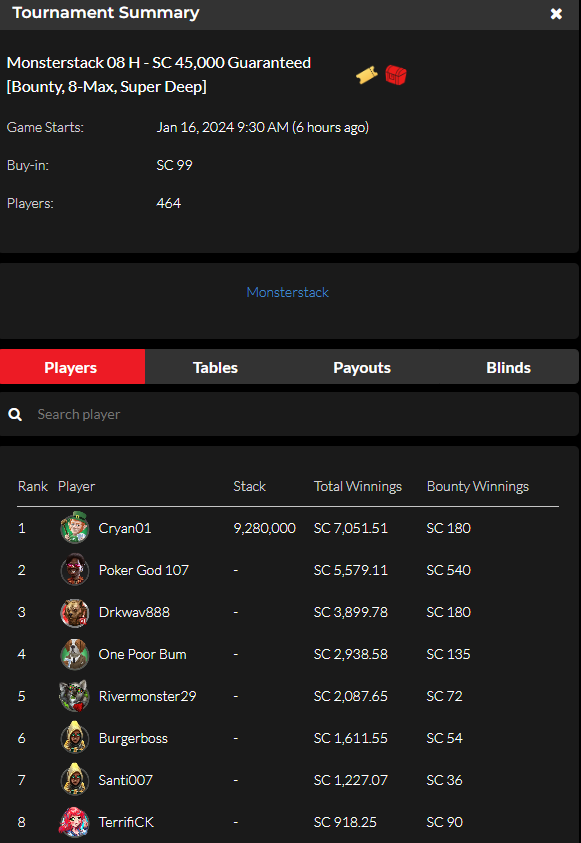Click Cryan01's leprechaun avatar
The width and height of the screenshot is (581, 843).
(x=74, y=528)
